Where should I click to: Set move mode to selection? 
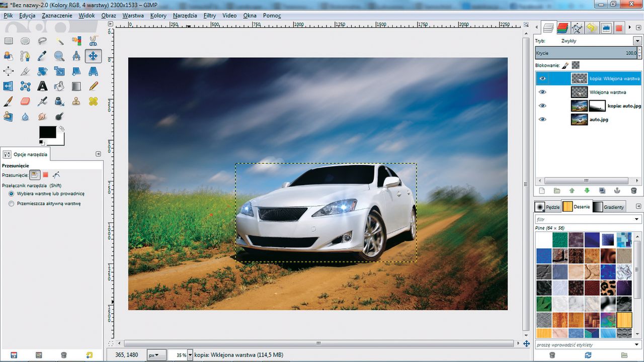tap(45, 175)
